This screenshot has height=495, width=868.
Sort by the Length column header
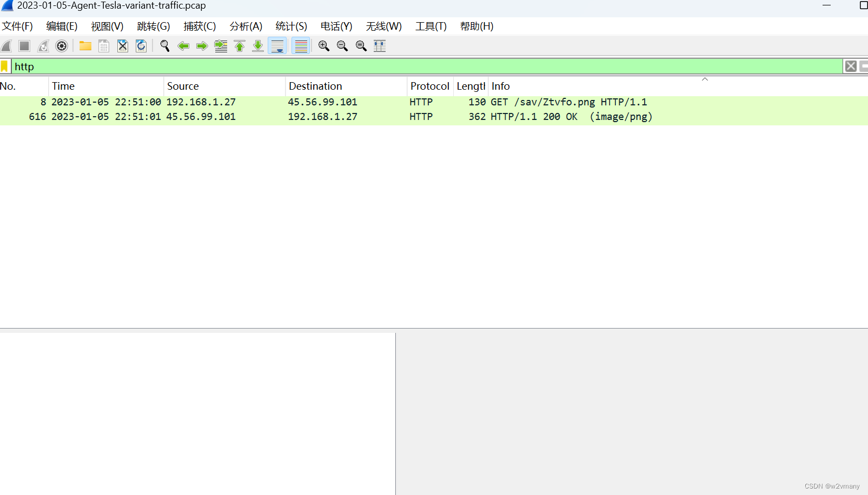(471, 86)
